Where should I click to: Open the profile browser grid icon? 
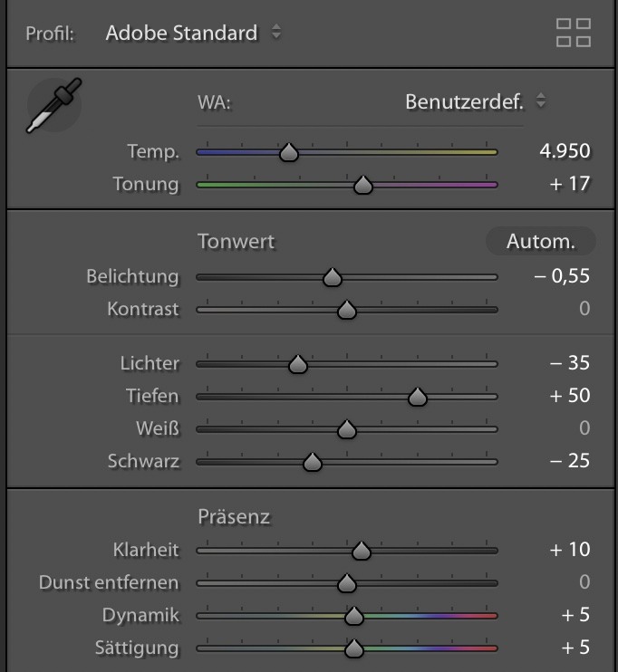click(573, 33)
